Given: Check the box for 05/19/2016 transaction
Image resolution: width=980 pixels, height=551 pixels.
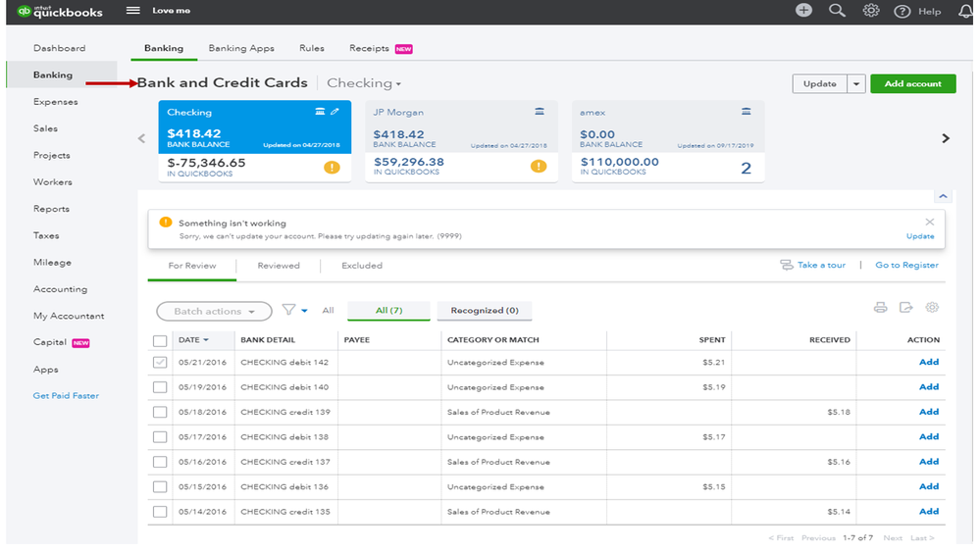Looking at the screenshot, I should (160, 387).
